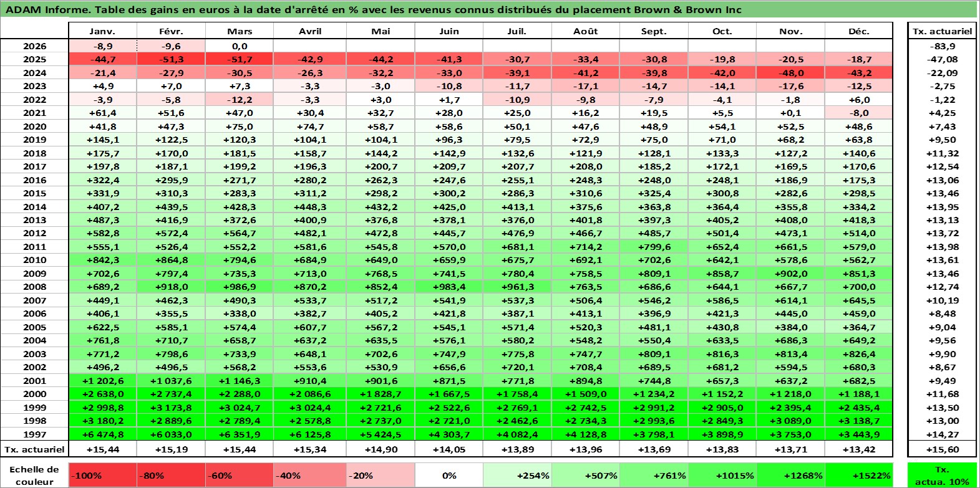Select cell +6,0 in Déc. 2022
Viewport: 980px width, 488px height.
[x=859, y=100]
